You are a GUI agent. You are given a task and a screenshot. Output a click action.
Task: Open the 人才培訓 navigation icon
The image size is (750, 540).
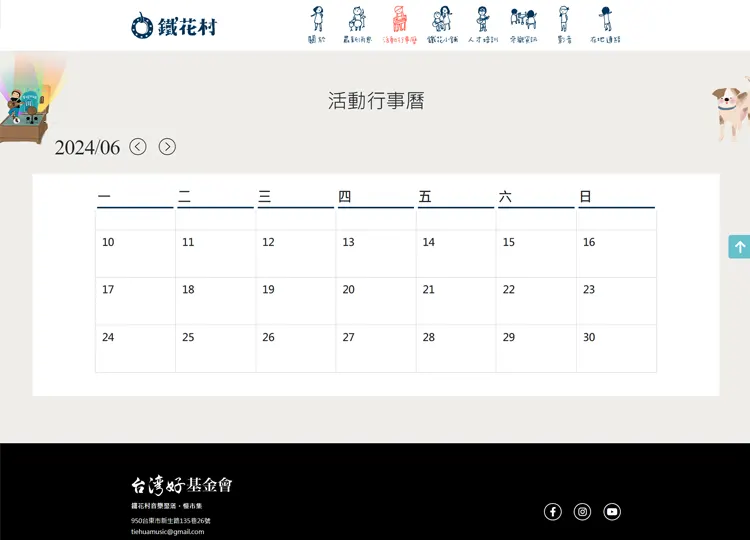[482, 25]
